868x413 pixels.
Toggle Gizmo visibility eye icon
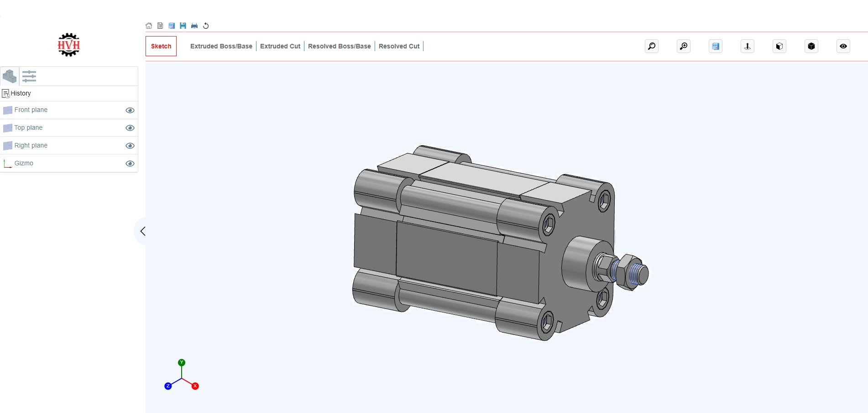tap(130, 164)
